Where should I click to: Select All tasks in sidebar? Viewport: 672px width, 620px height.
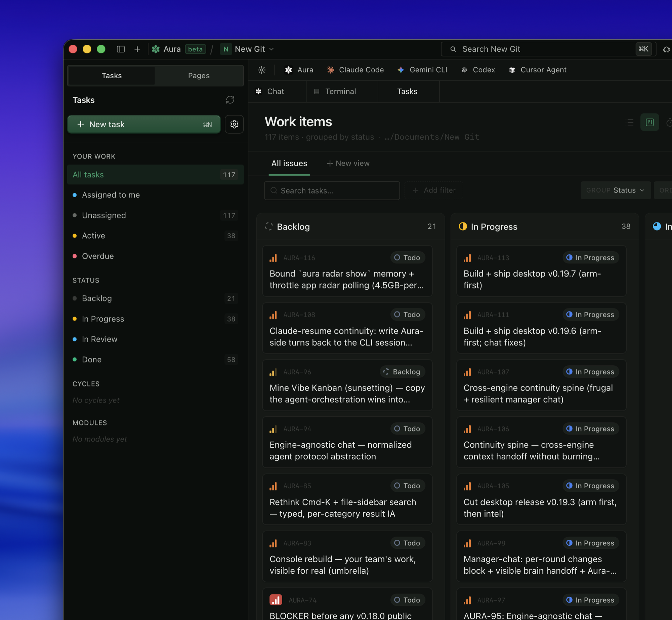coord(155,174)
